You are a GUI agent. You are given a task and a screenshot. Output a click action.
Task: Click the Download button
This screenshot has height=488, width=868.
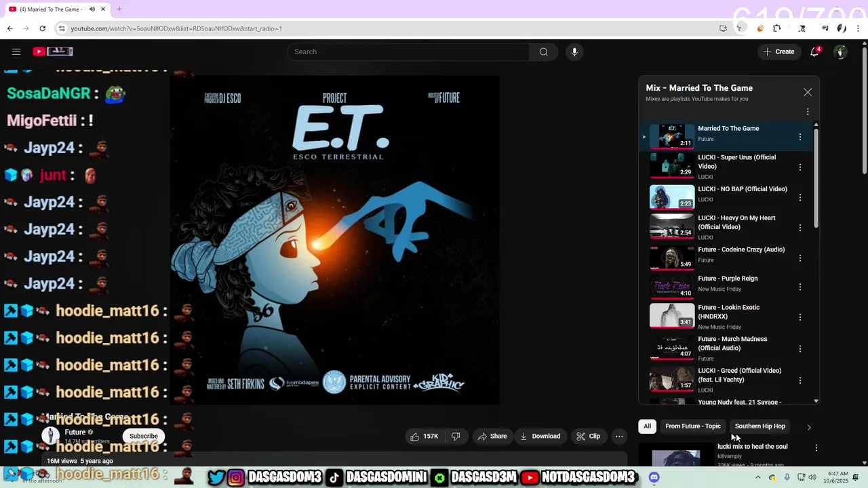pos(540,436)
